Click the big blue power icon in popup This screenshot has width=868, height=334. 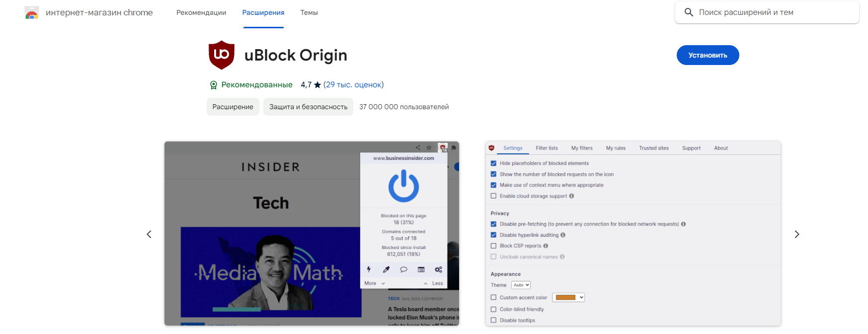click(403, 186)
